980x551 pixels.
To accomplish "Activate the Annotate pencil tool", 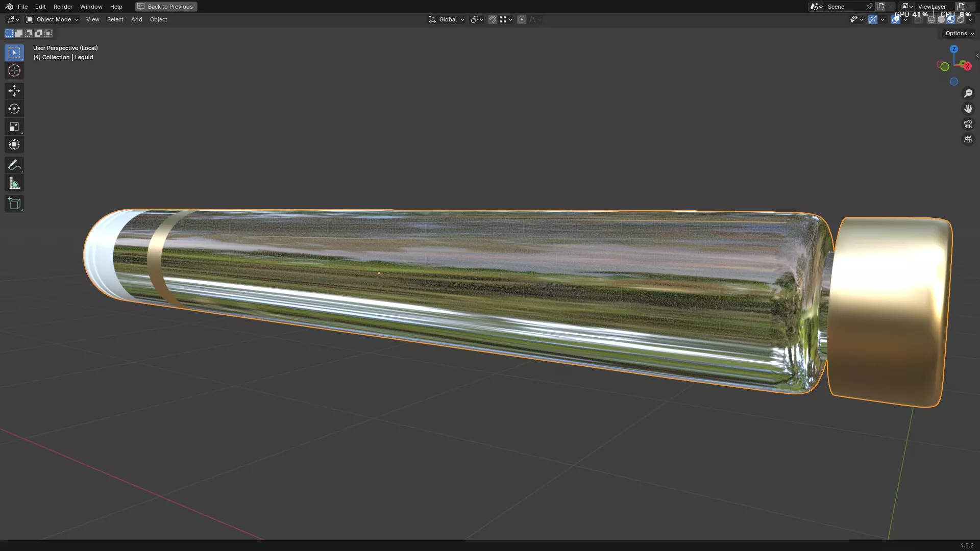I will click(x=14, y=165).
